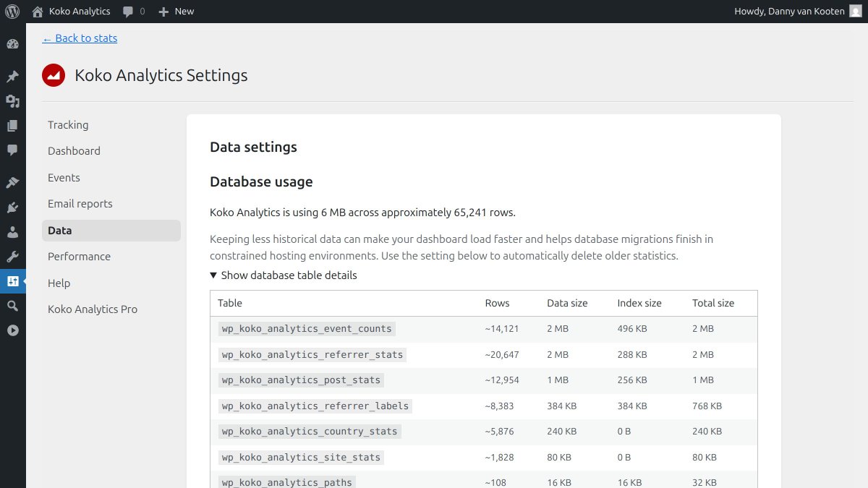
Task: Click the plus New content icon
Action: pyautogui.click(x=163, y=12)
